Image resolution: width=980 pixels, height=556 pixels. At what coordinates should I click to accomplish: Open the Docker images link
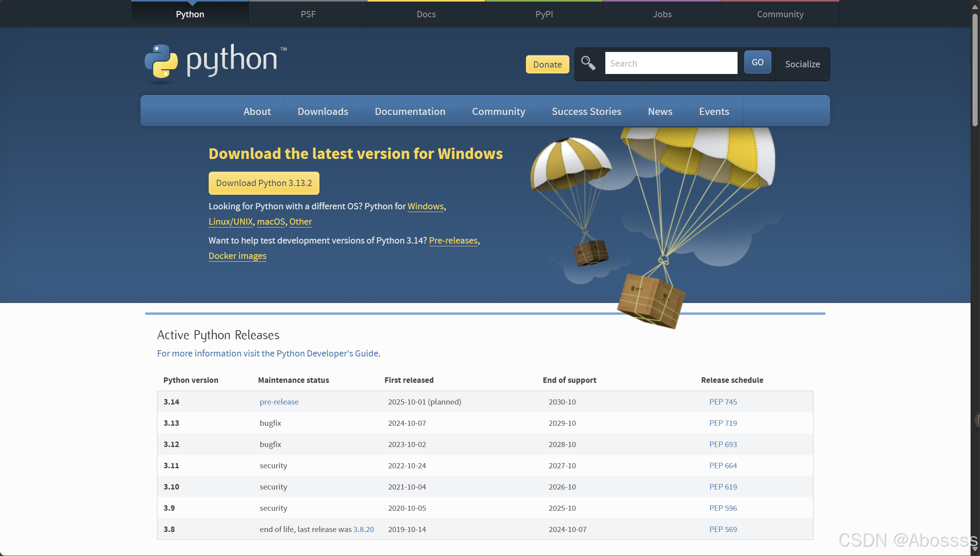(237, 256)
